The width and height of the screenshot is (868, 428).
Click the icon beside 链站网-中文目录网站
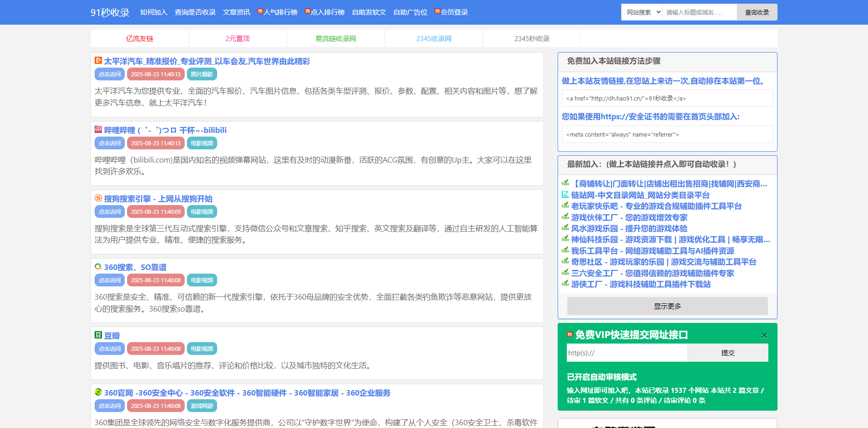[565, 195]
